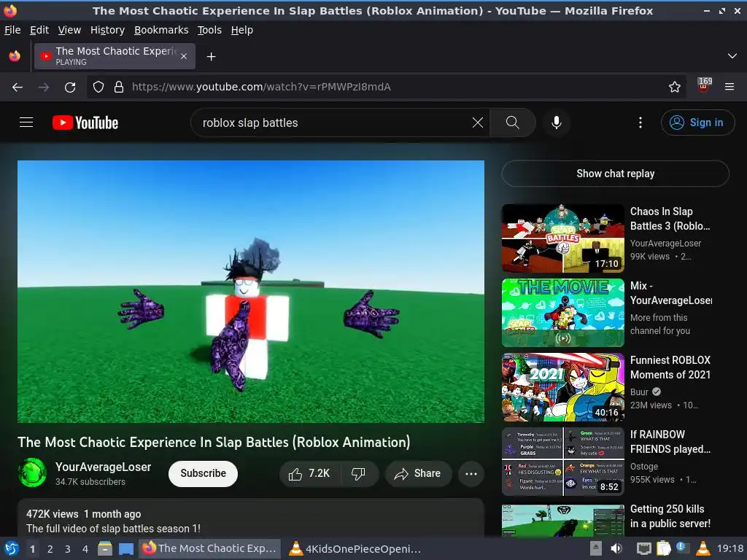View site security padlock info
747x560 pixels.
119,87
